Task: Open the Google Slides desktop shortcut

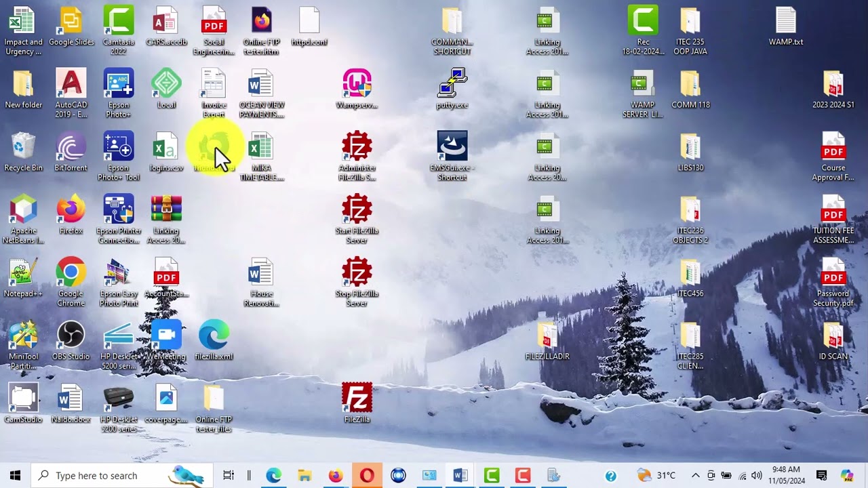Action: pyautogui.click(x=71, y=27)
